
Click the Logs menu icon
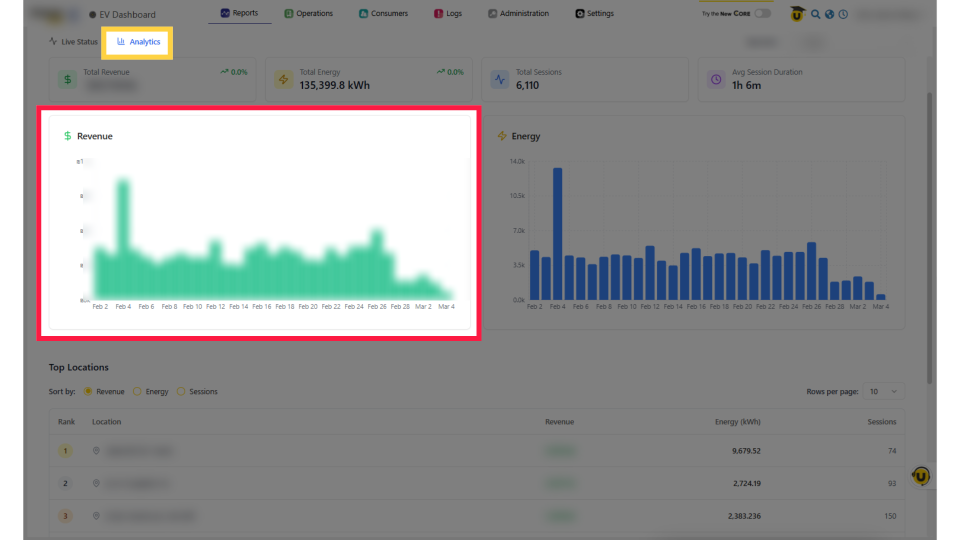click(439, 14)
